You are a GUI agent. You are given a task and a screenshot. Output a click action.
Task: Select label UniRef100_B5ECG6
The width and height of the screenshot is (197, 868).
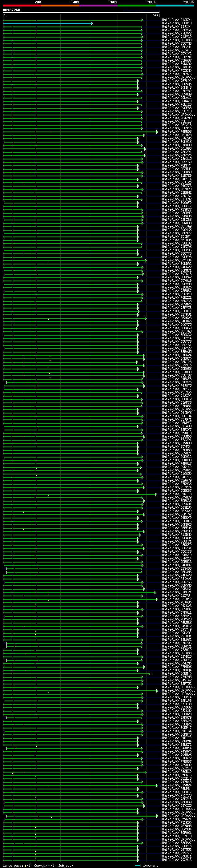tap(177, 501)
